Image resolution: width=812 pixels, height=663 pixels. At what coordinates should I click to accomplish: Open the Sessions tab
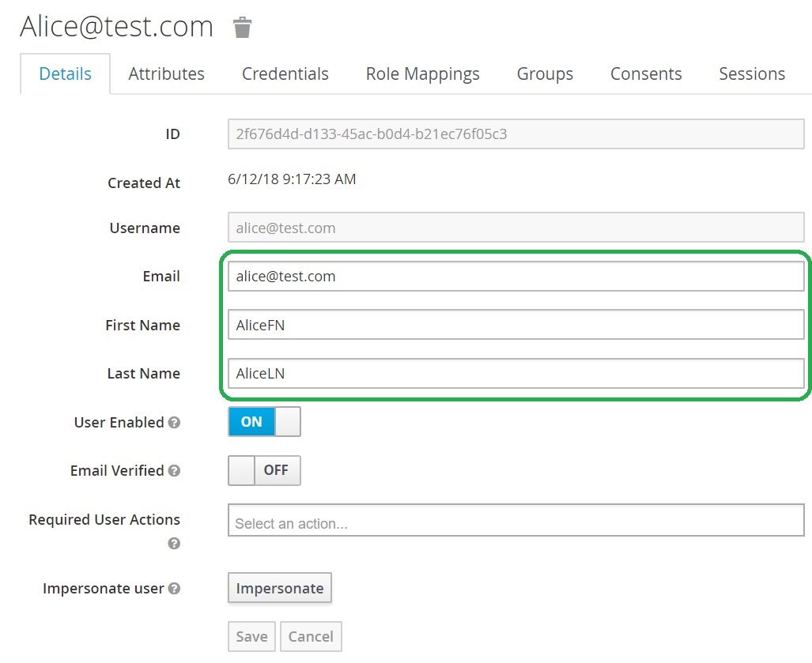(x=751, y=74)
